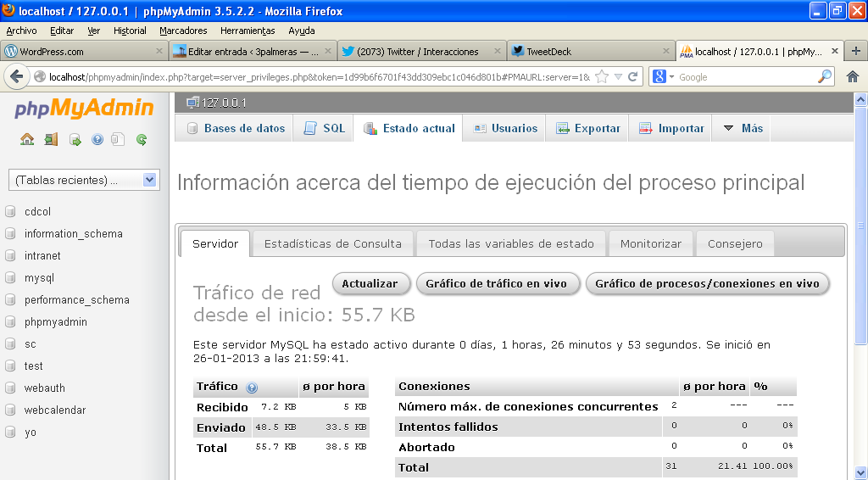Click the green reload navigation icon
The width and height of the screenshot is (868, 480).
(142, 140)
